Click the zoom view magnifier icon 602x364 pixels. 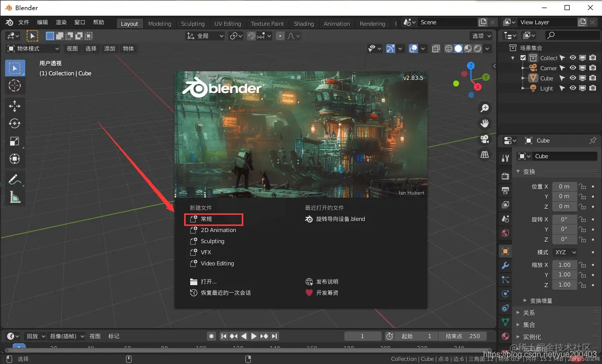pyautogui.click(x=485, y=108)
